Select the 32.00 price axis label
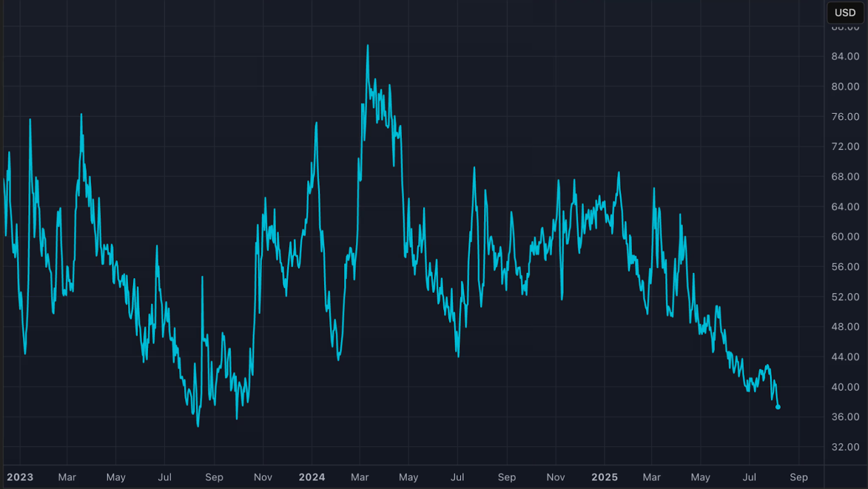 pyautogui.click(x=845, y=447)
